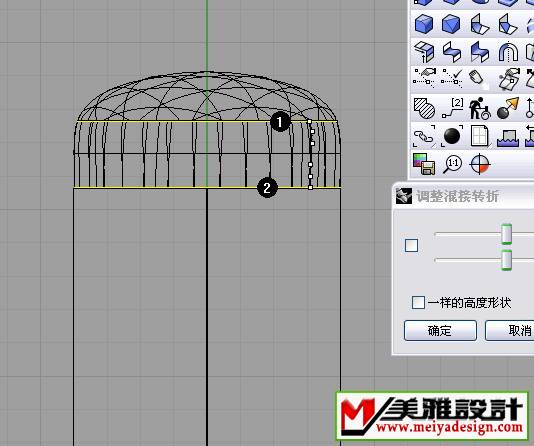
Task: Confirm with the 确定 button
Action: (x=440, y=330)
